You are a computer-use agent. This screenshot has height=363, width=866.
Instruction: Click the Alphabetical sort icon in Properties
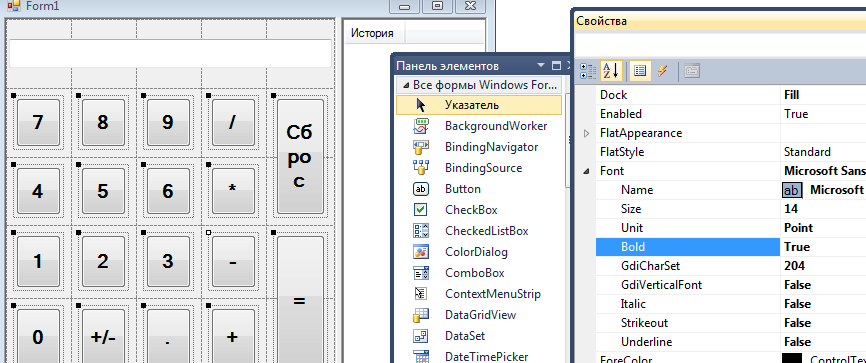click(611, 71)
